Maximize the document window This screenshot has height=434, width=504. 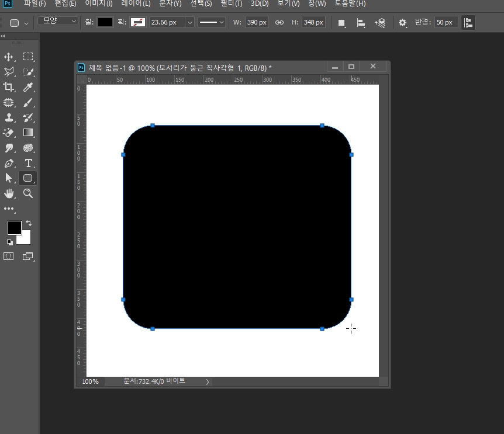pyautogui.click(x=351, y=67)
